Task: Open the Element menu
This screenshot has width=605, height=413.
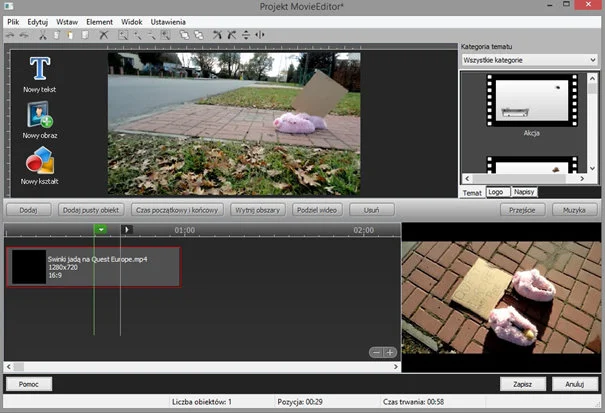Action: click(100, 22)
